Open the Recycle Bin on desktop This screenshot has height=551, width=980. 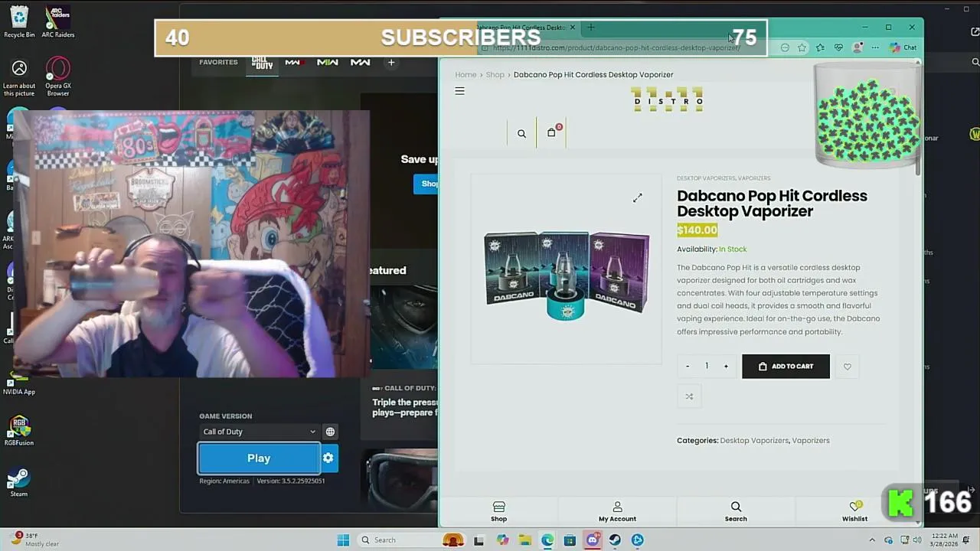point(19,22)
